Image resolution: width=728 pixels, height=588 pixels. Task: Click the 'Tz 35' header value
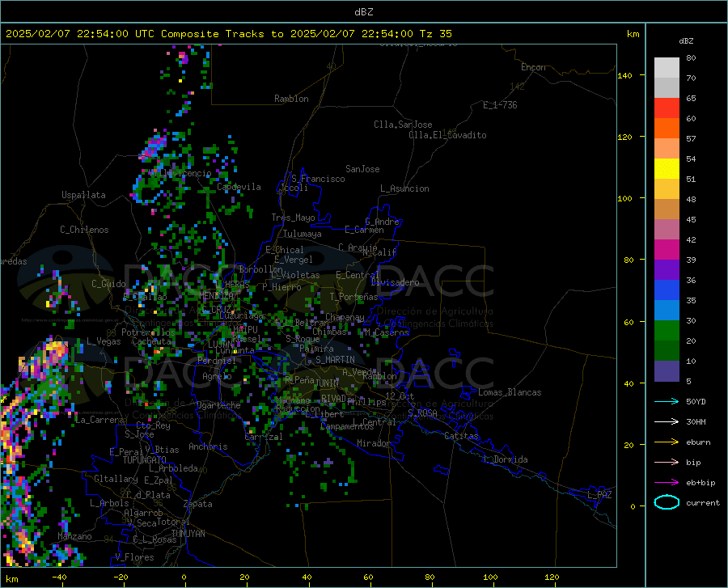(436, 34)
